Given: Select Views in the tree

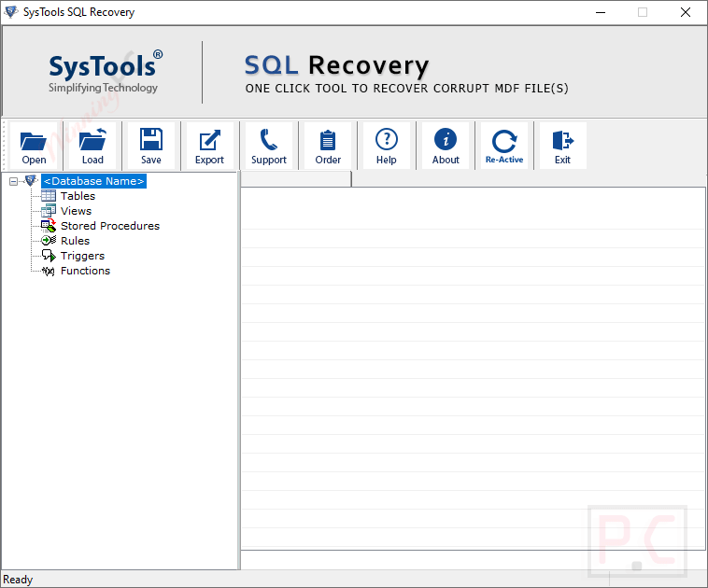Looking at the screenshot, I should 76,211.
